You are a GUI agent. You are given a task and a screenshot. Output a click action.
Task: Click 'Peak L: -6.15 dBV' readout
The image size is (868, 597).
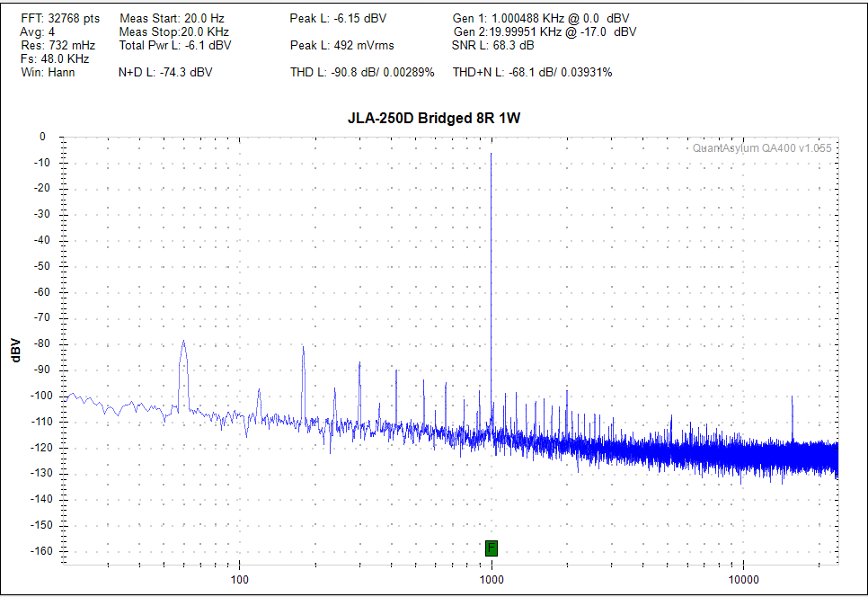(338, 18)
